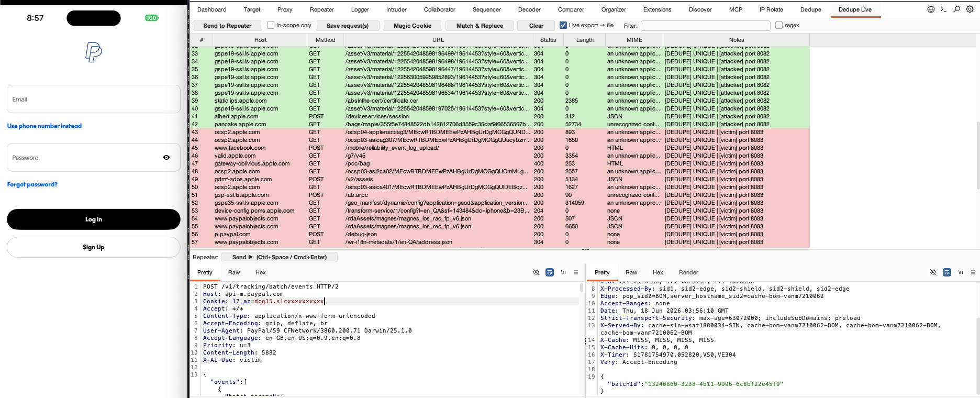Sort table by Method column header

(x=325, y=40)
